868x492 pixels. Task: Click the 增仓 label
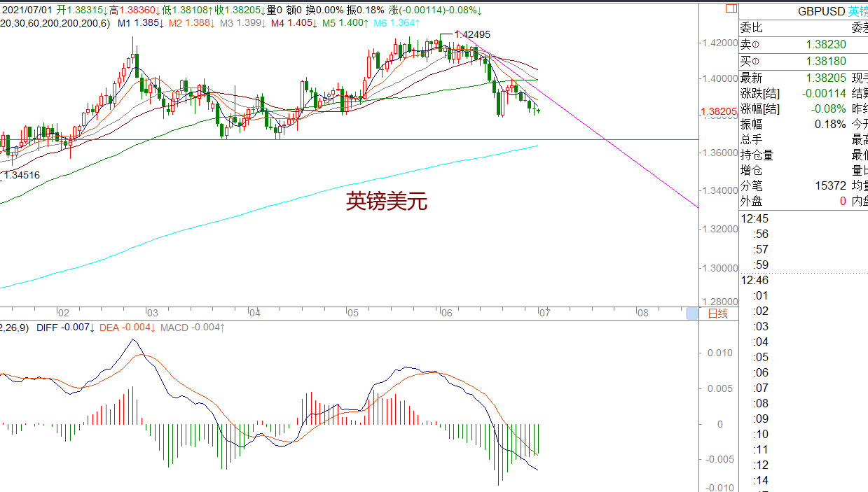coord(752,171)
